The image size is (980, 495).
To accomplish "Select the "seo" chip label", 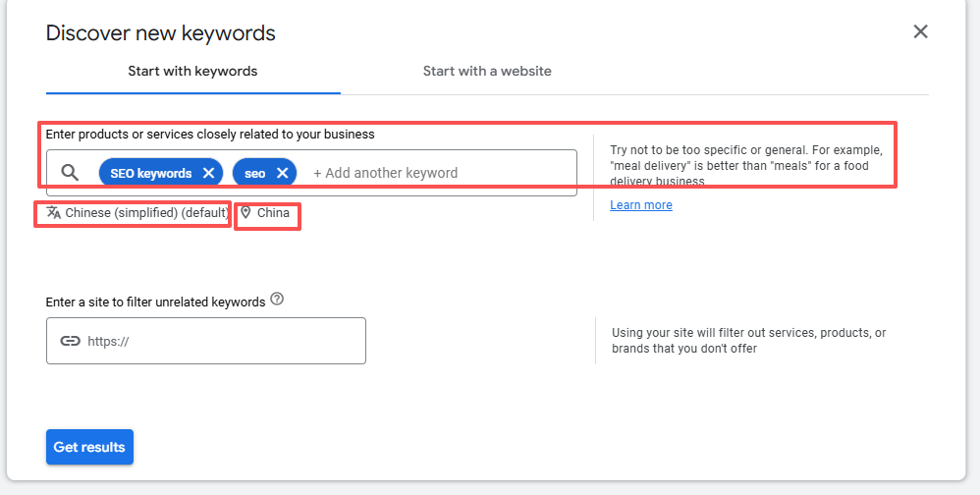I will coord(255,173).
